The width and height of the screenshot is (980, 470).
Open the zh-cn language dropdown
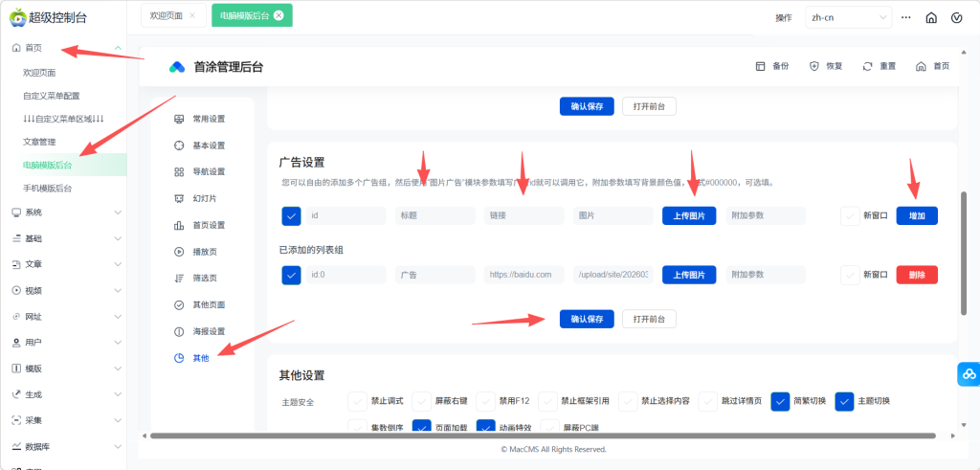coord(849,17)
